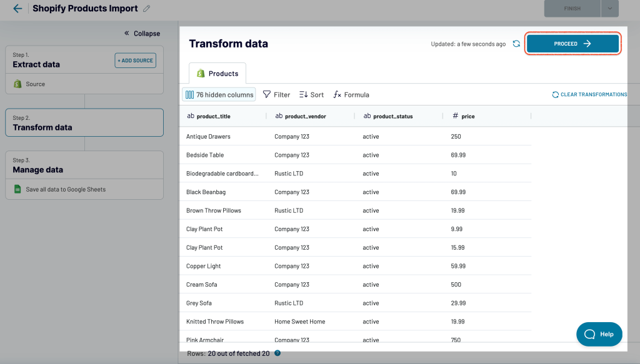This screenshot has width=640, height=364.
Task: Open the Sort tool
Action: [311, 94]
